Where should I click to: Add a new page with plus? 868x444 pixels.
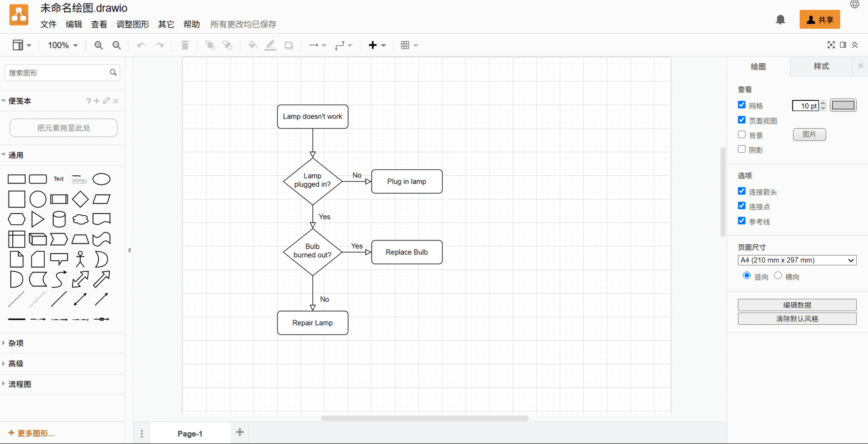[240, 432]
